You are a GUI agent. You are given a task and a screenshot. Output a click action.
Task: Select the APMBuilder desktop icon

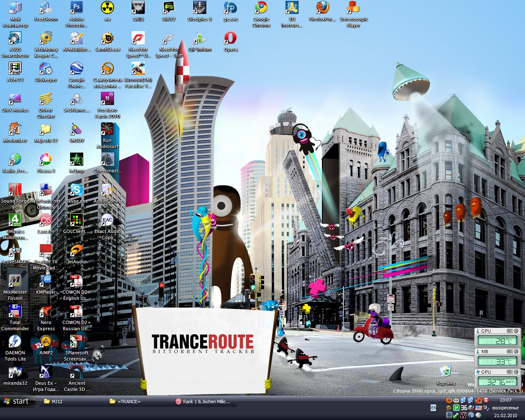pos(77,42)
